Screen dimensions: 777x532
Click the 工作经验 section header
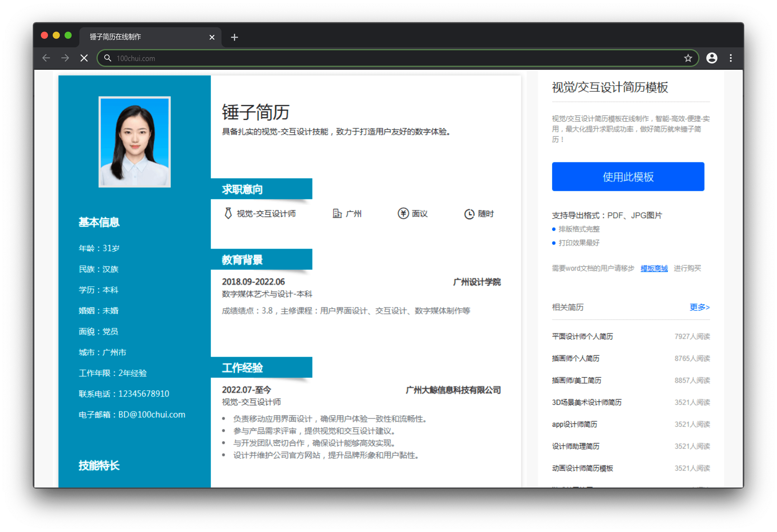tap(261, 367)
